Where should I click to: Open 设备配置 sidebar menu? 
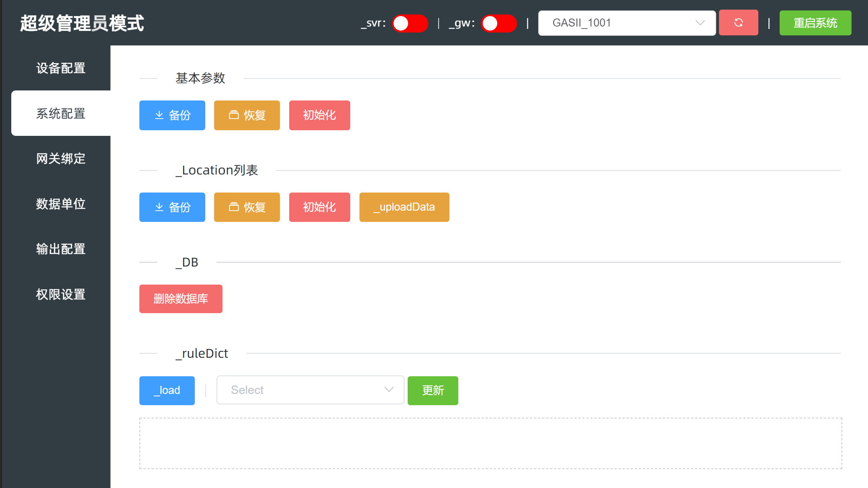pos(61,68)
